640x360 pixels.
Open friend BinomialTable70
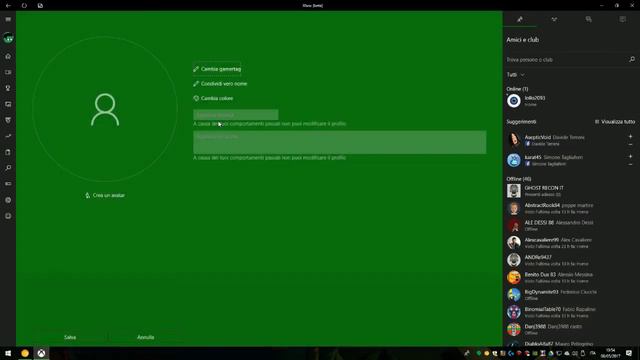(x=571, y=312)
